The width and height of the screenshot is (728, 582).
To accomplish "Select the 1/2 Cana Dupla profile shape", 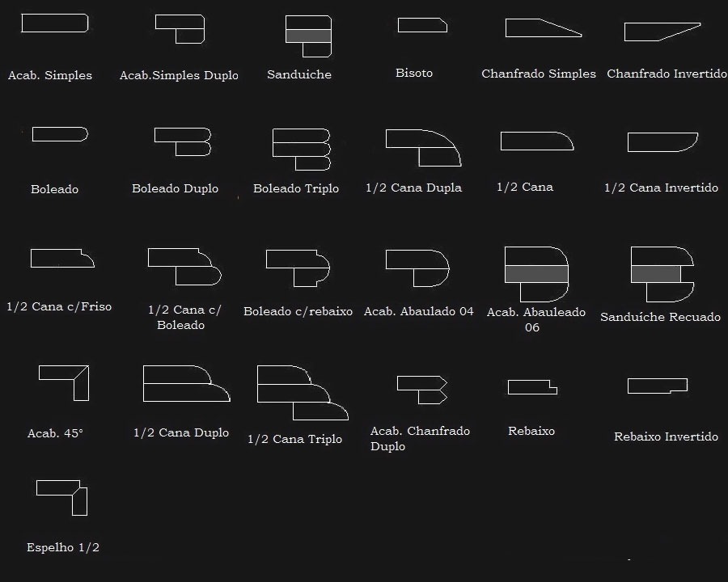I will (x=423, y=148).
